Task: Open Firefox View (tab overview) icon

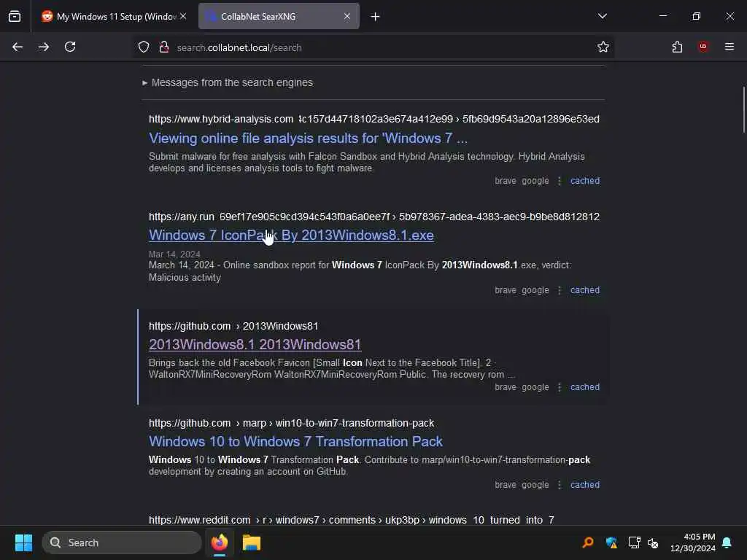Action: point(15,16)
